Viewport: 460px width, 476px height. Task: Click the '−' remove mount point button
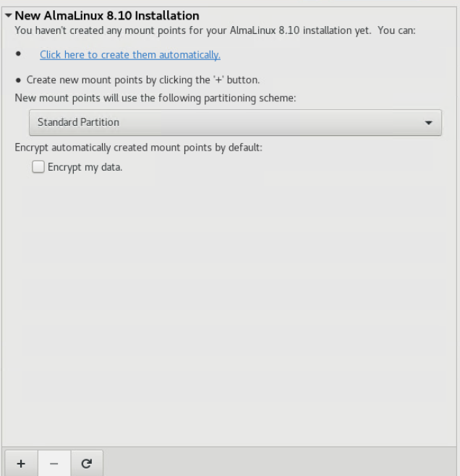(54, 463)
